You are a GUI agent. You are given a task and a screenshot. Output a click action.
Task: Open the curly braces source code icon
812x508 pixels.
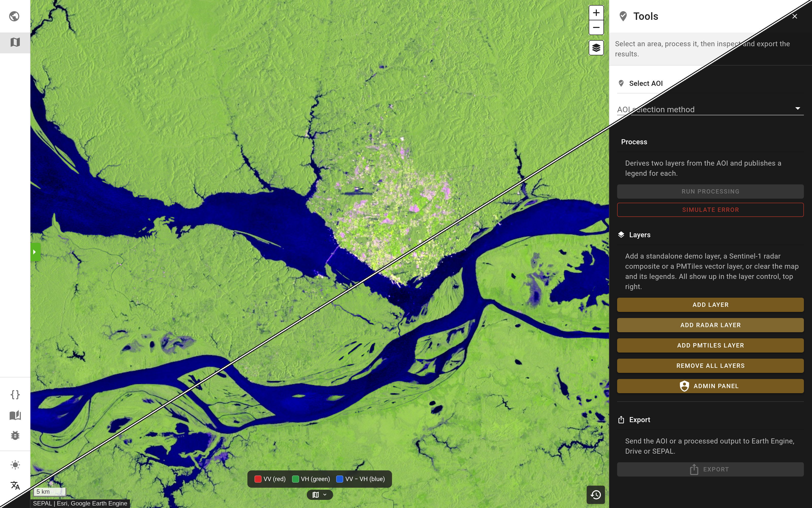15,394
